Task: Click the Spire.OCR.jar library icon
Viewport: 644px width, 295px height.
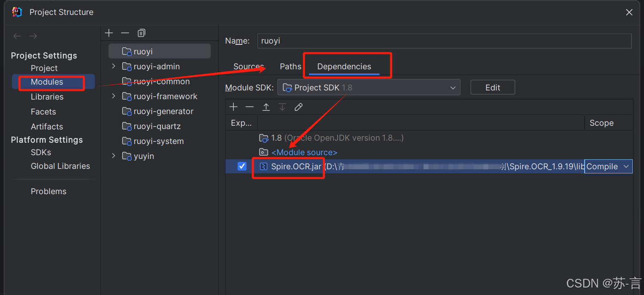Action: tap(263, 166)
